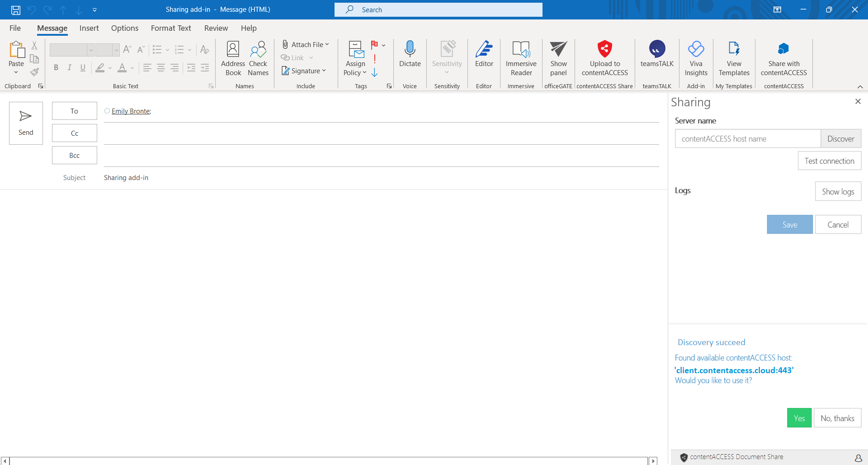Screen dimensions: 868x465
Task: Launch Immersive Reader
Action: (521, 49)
